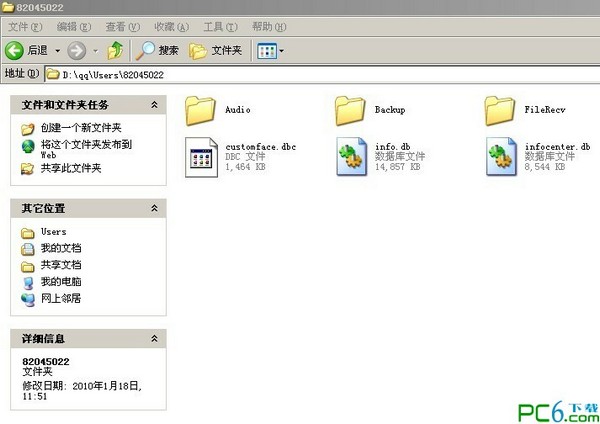Select the info.db database file icon
The width and height of the screenshot is (600, 424).
click(x=352, y=157)
